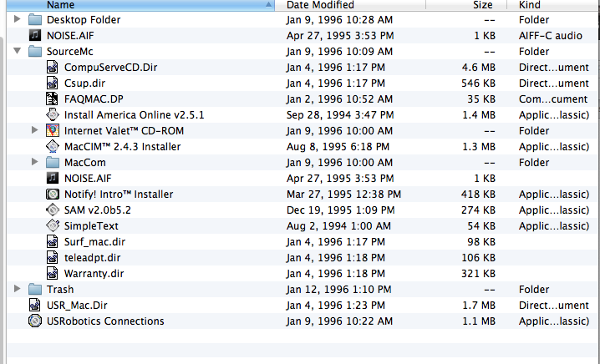Expand the Internet Valet CD-ROM folder triangle
This screenshot has width=600, height=364.
click(34, 130)
